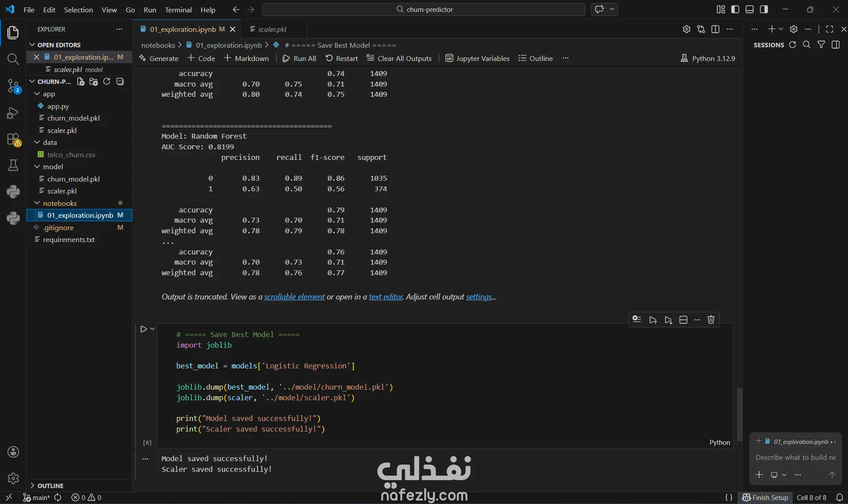
Task: Collapse the model folder
Action: (x=37, y=167)
